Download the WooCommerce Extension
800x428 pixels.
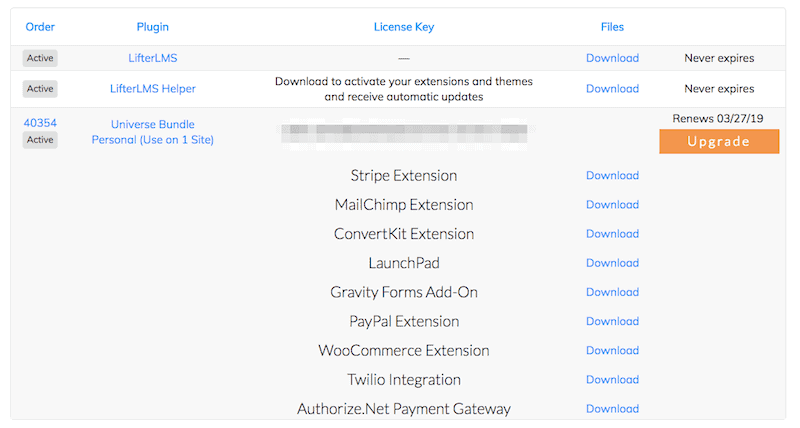[612, 350]
